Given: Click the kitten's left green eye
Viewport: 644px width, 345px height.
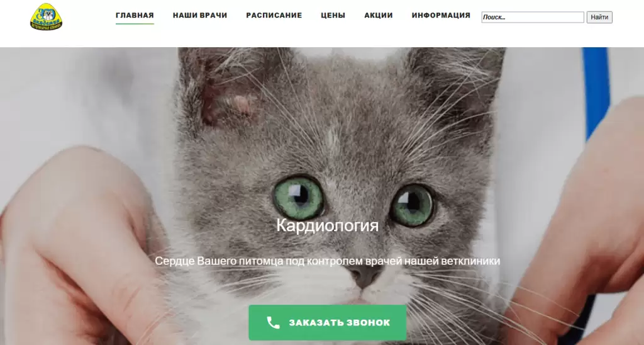Looking at the screenshot, I should point(299,198).
